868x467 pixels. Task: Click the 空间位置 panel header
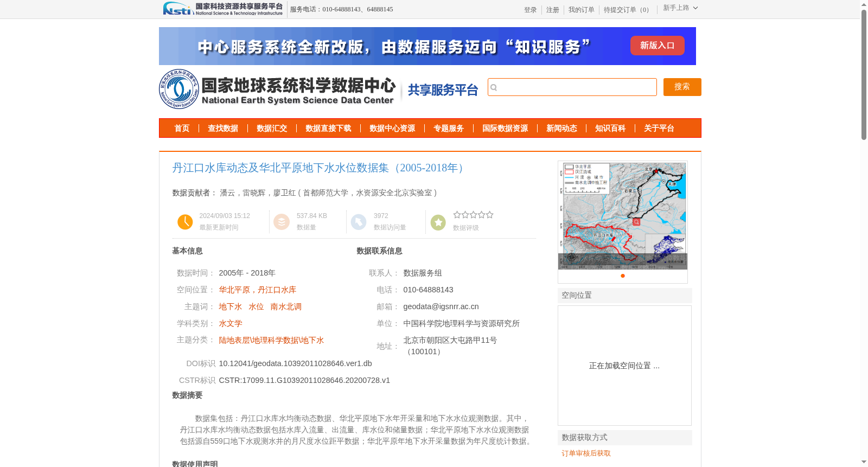point(625,296)
